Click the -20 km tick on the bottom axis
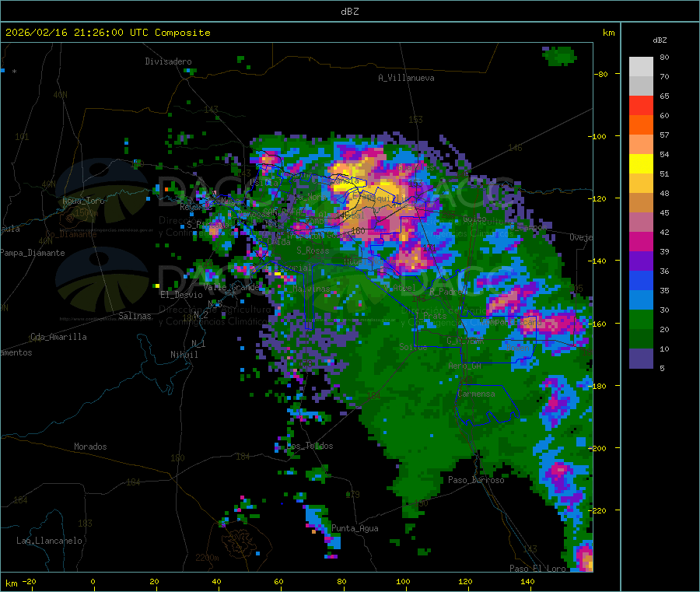This screenshot has width=700, height=592. point(30,581)
